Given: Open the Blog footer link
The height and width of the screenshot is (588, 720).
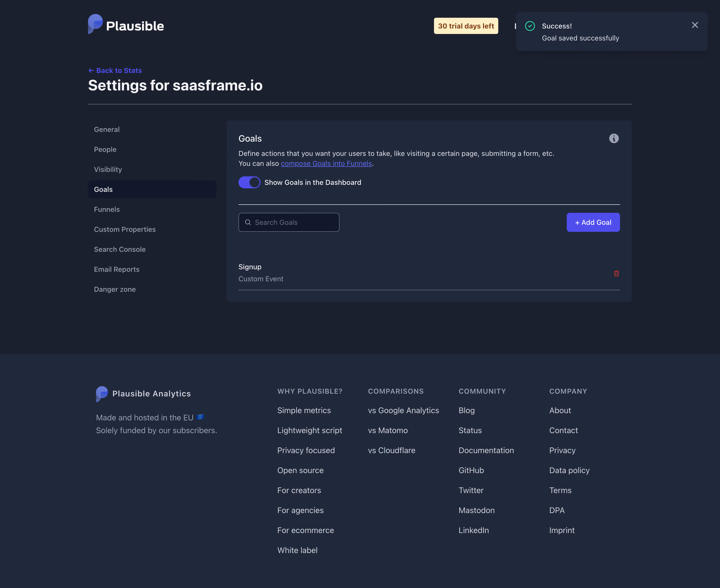Looking at the screenshot, I should pyautogui.click(x=466, y=410).
